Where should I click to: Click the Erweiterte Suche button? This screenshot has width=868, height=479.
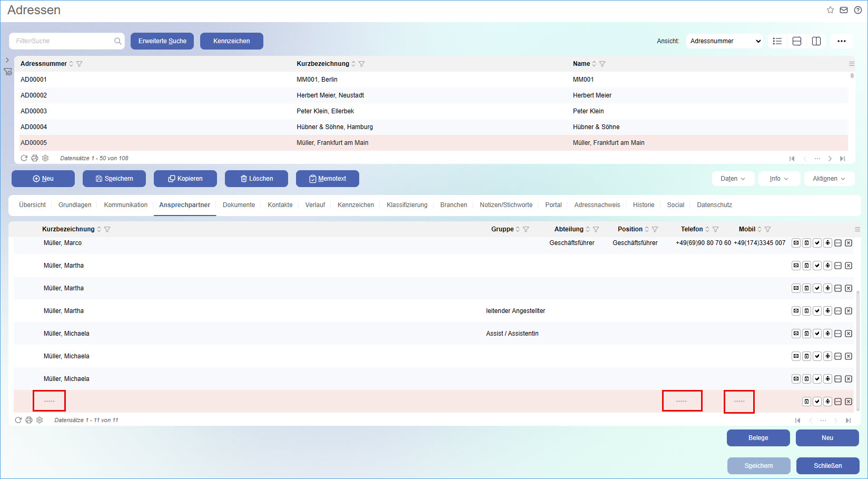pos(162,41)
